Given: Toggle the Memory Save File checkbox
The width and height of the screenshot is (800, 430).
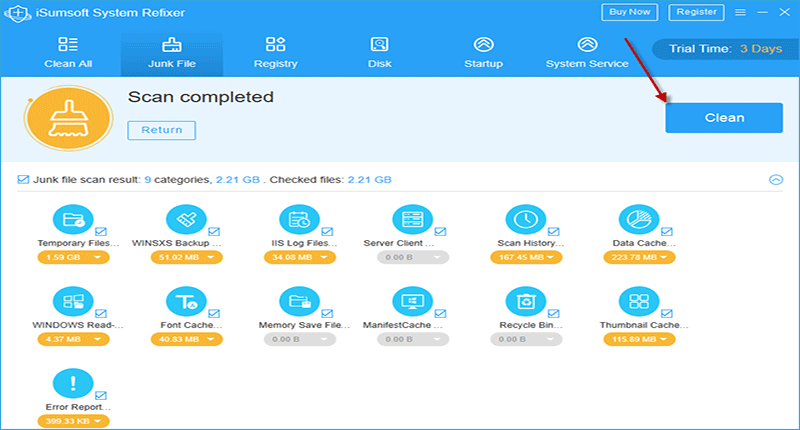Looking at the screenshot, I should 328,314.
